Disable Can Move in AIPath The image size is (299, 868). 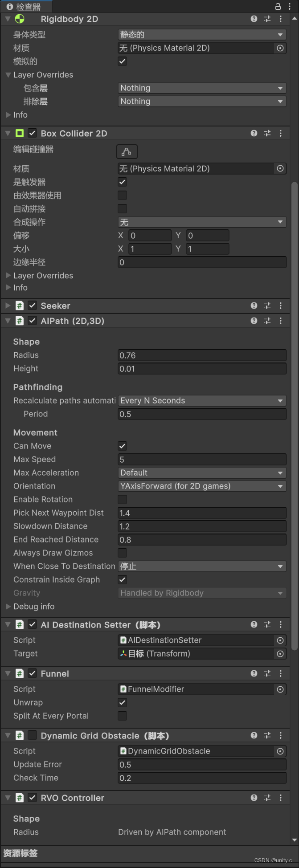[x=122, y=446]
